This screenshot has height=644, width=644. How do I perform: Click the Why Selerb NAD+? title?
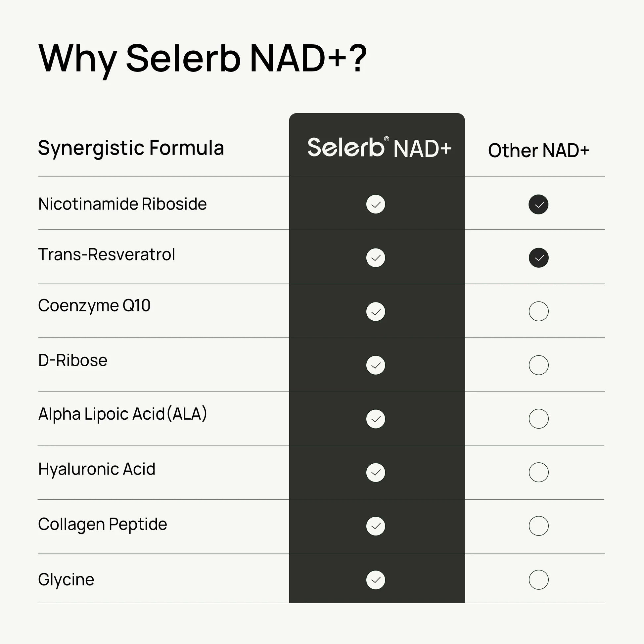tap(203, 59)
